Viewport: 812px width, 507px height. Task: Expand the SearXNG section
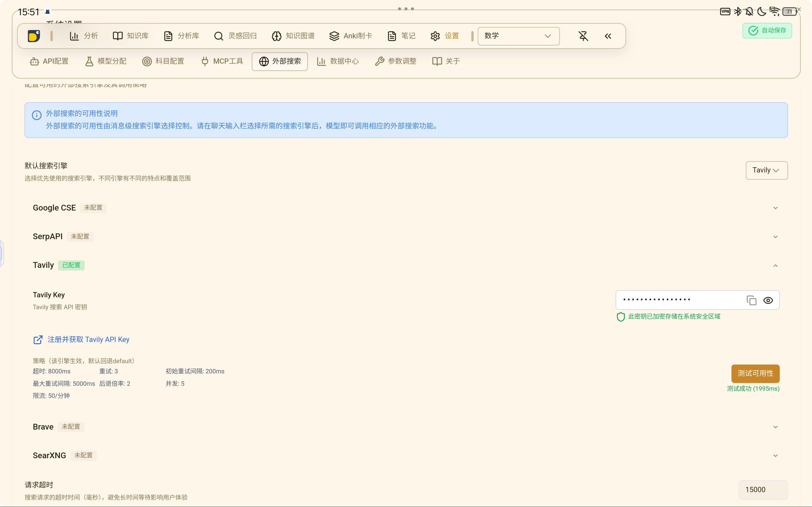[x=775, y=455]
